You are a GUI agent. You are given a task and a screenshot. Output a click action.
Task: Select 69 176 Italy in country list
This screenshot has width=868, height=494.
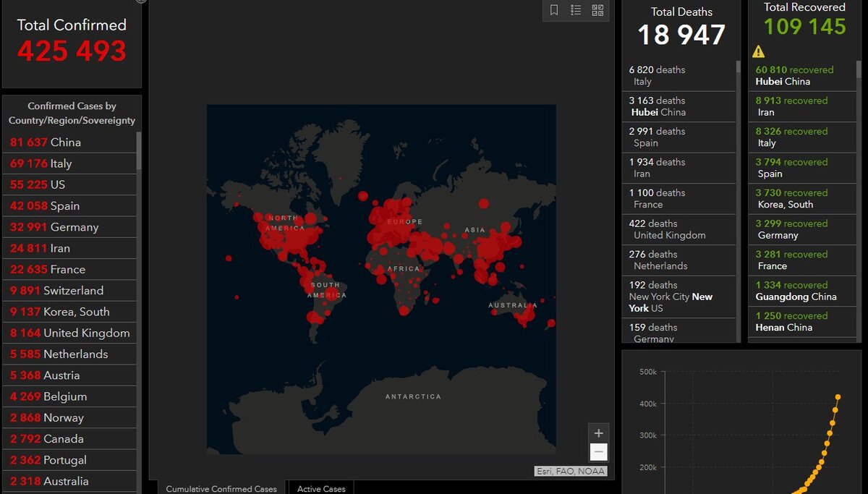tap(69, 163)
